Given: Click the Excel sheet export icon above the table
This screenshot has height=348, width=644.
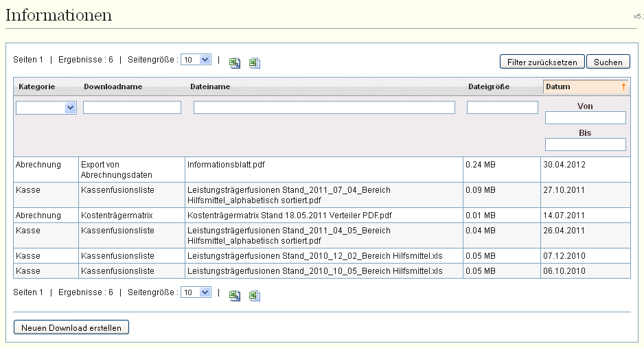Looking at the screenshot, I should [x=254, y=62].
